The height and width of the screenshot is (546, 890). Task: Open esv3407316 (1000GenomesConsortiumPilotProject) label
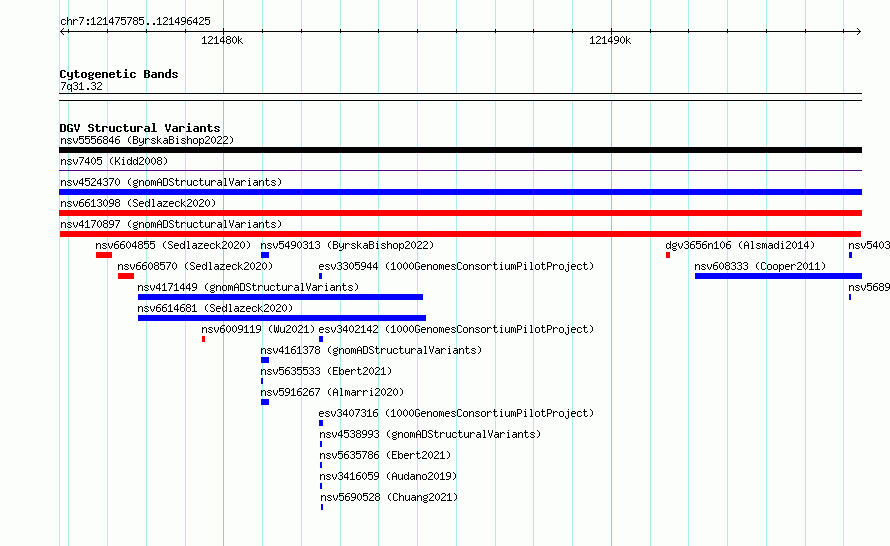tap(456, 413)
